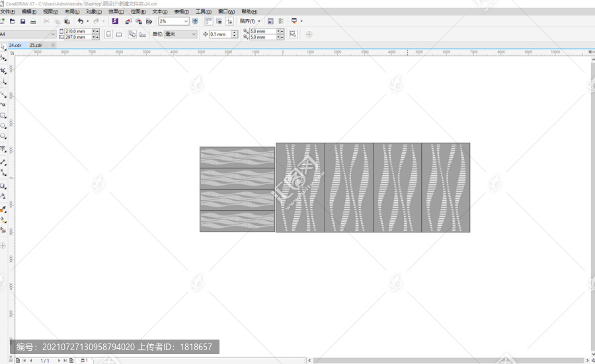Image resolution: width=595 pixels, height=364 pixels.
Task: Click the Paste clipboard icon
Action: pos(67,21)
